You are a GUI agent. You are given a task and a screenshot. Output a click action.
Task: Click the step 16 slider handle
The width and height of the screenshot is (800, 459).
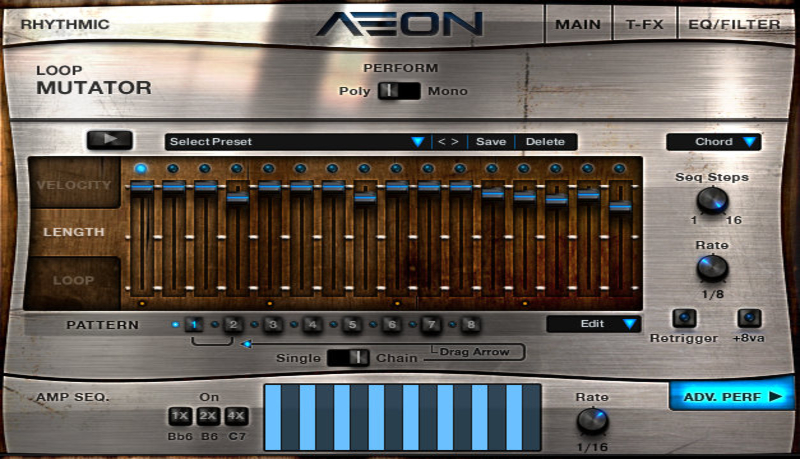[x=620, y=206]
